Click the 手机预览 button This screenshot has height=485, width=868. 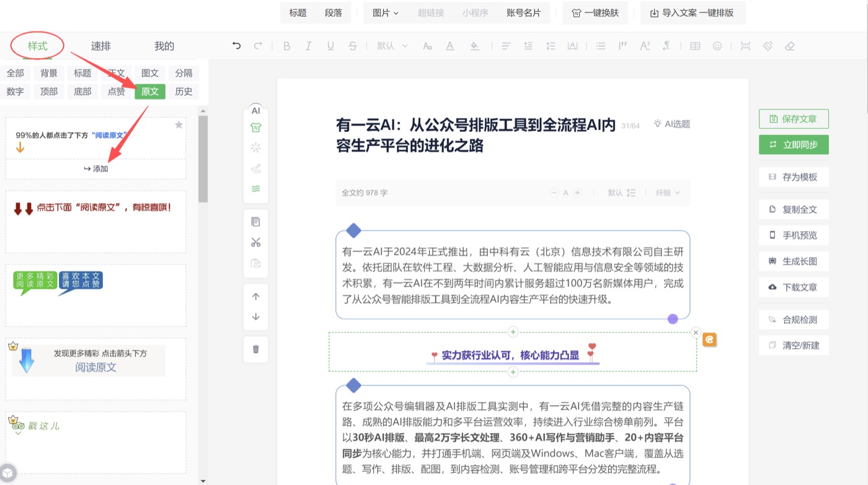794,235
